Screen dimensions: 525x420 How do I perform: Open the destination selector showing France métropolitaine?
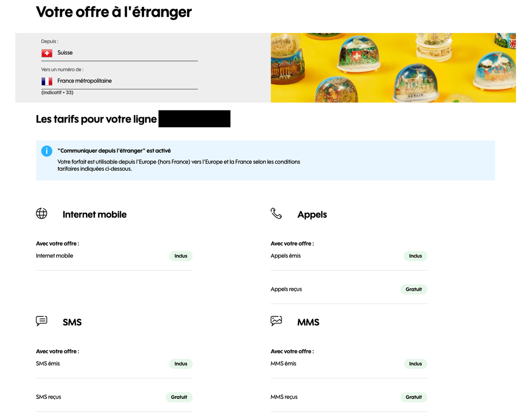(x=119, y=81)
